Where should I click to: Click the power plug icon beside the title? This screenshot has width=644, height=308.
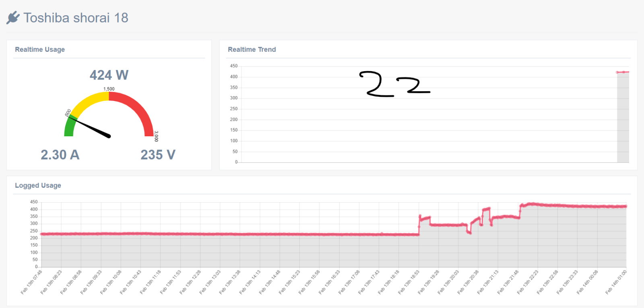[x=13, y=18]
